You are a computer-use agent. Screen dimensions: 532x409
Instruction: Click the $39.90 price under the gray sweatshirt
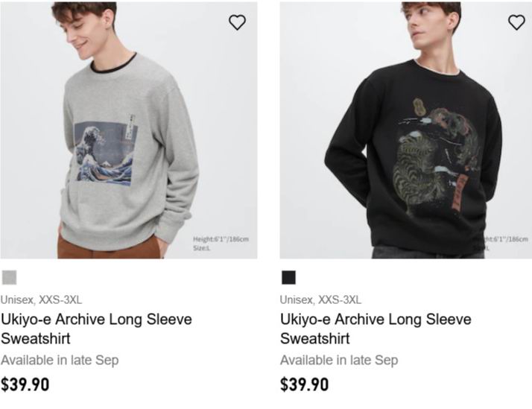[x=25, y=384]
